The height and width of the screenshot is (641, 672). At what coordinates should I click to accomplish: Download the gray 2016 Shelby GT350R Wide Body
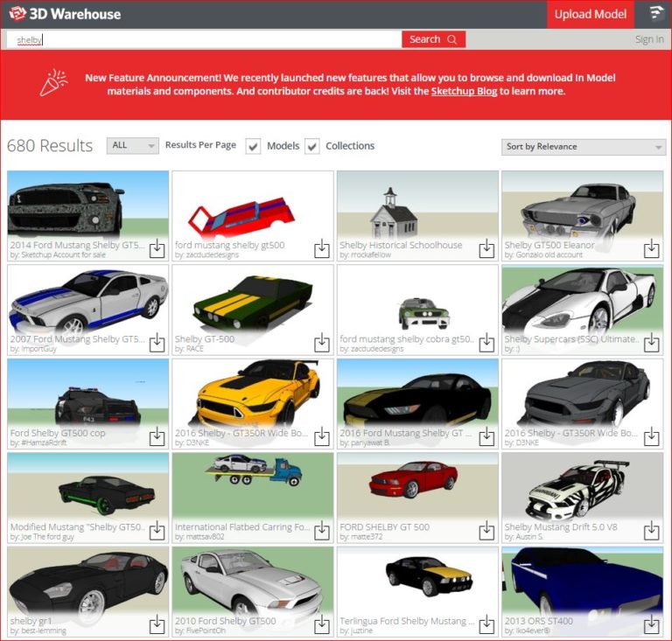[x=651, y=435]
